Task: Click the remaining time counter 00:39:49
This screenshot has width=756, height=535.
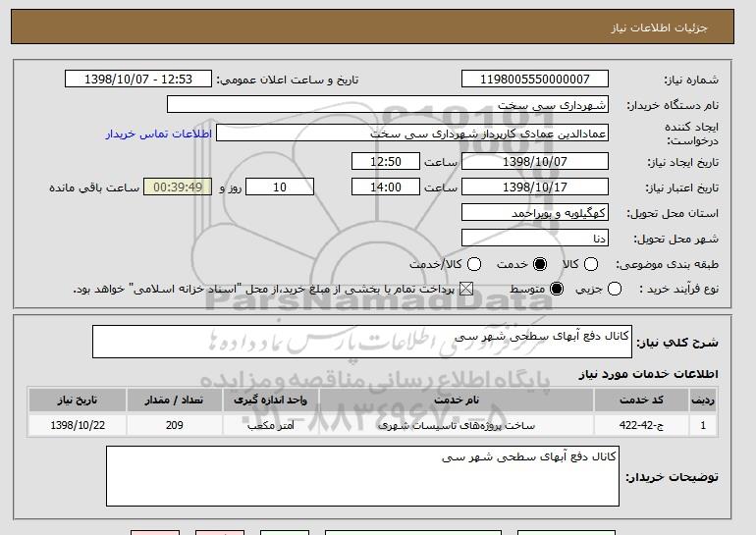Action: (178, 187)
